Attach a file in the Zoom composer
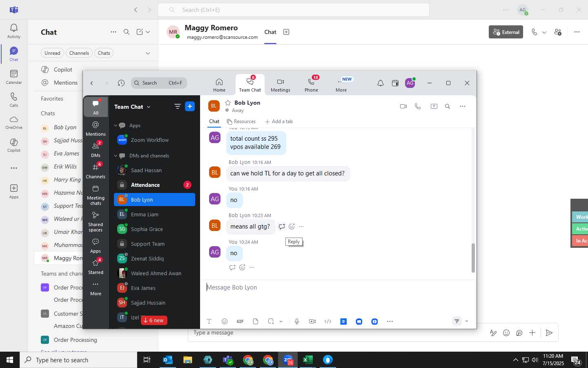 pyautogui.click(x=256, y=321)
